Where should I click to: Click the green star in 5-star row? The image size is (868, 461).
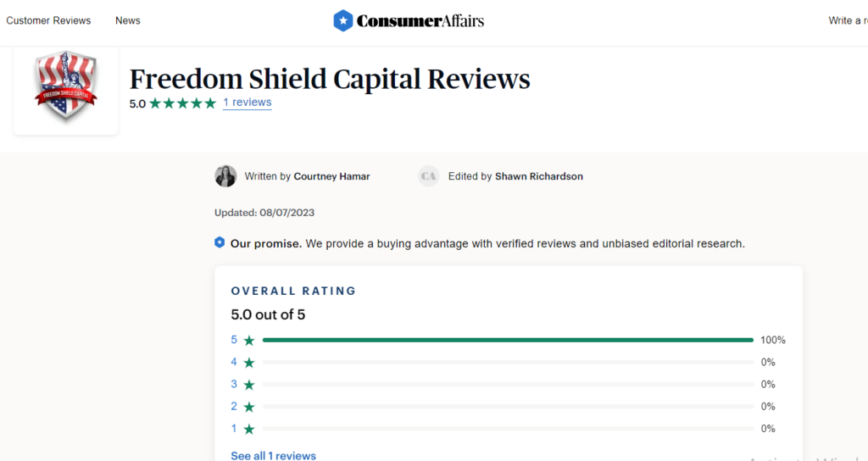[x=249, y=341]
